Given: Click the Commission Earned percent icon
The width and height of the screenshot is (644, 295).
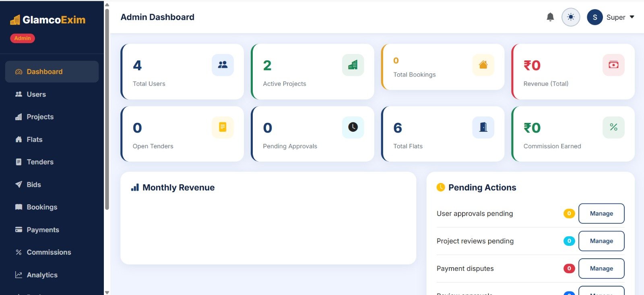Looking at the screenshot, I should tap(613, 127).
